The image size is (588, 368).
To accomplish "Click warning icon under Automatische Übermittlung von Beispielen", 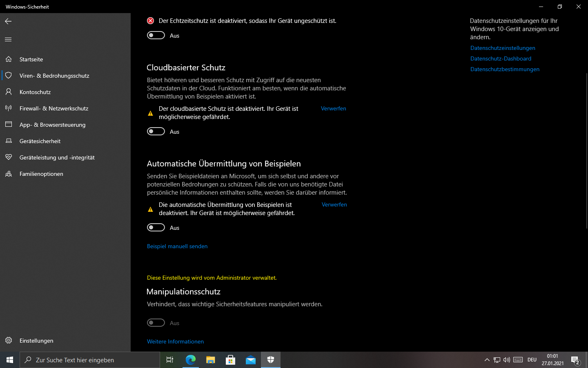I will (151, 209).
